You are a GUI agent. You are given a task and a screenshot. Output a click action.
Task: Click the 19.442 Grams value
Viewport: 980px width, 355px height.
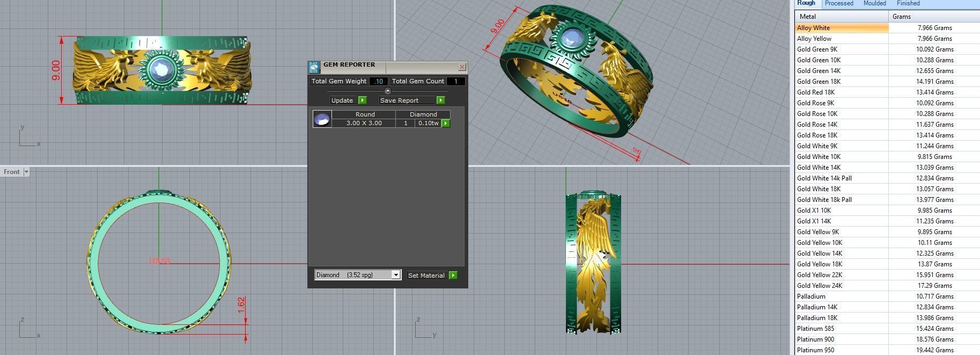click(934, 350)
